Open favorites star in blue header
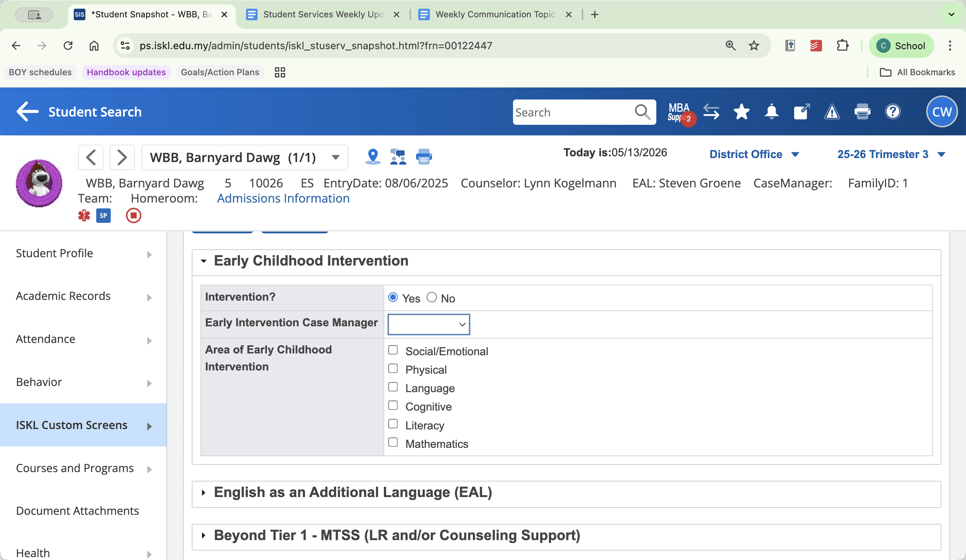The height and width of the screenshot is (560, 966). pos(741,112)
